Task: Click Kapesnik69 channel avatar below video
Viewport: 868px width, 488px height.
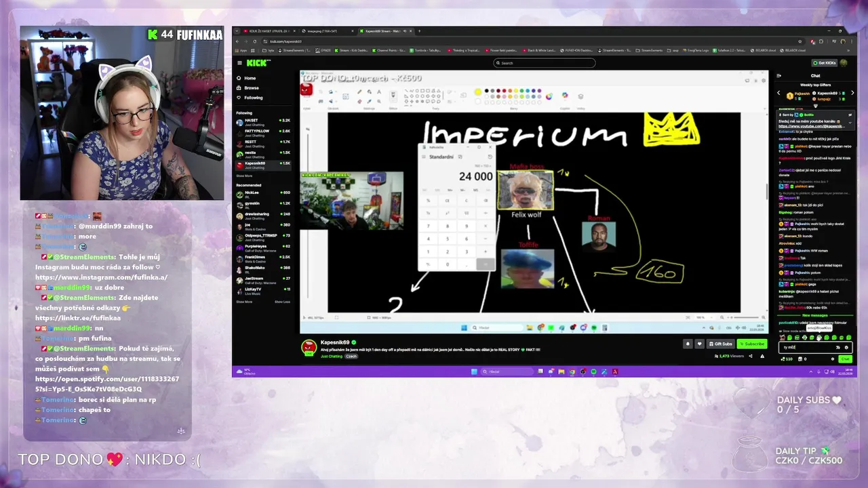Action: click(x=309, y=347)
